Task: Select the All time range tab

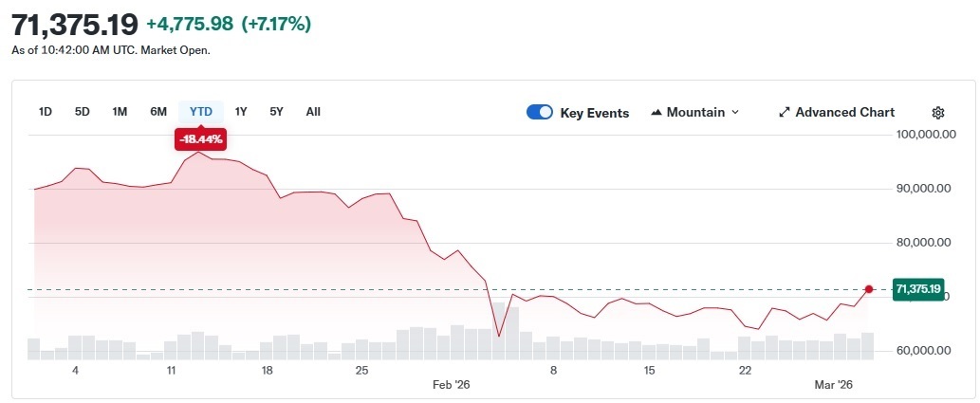Action: click(313, 112)
